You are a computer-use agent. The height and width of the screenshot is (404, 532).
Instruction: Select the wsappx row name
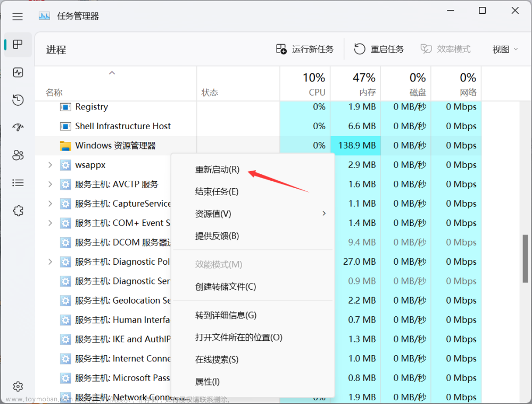(90, 165)
